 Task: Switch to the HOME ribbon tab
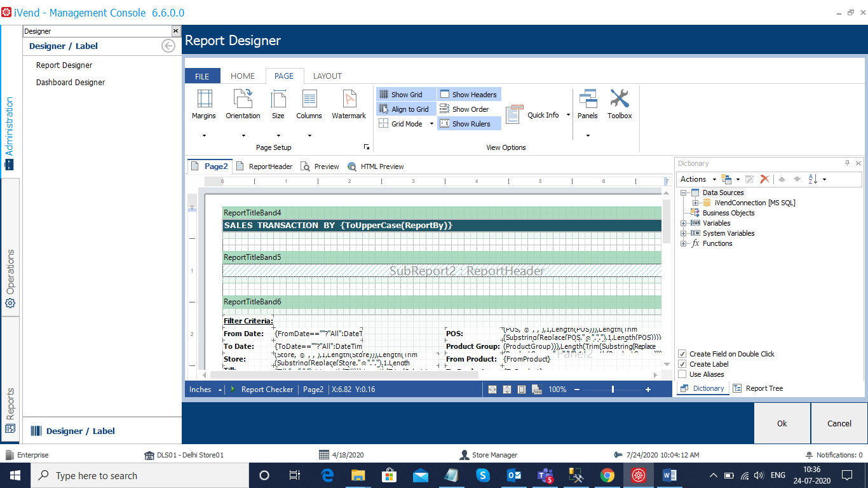coord(243,76)
